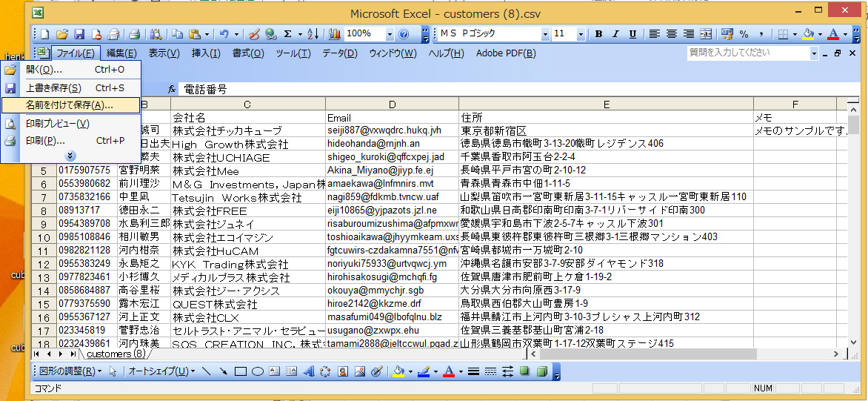This screenshot has width=868, height=401.
Task: Select 開く (Open) in File menu
Action: [x=70, y=70]
